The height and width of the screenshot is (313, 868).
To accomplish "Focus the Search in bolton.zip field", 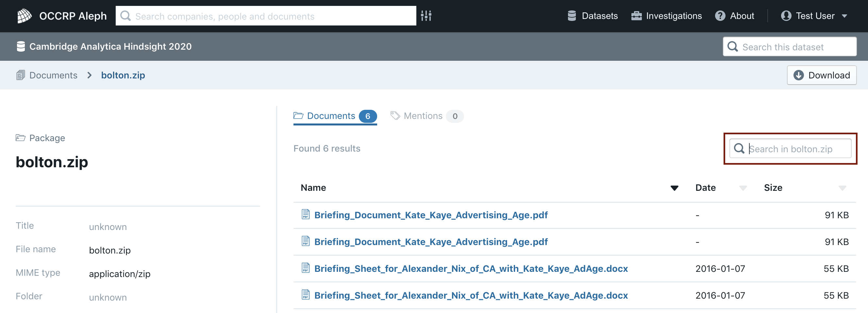I will click(x=790, y=149).
